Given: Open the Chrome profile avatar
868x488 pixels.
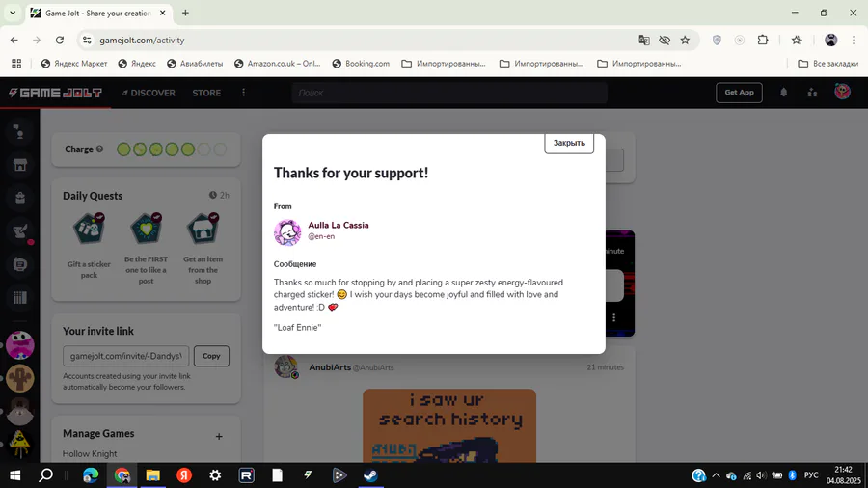Looking at the screenshot, I should click(x=831, y=40).
